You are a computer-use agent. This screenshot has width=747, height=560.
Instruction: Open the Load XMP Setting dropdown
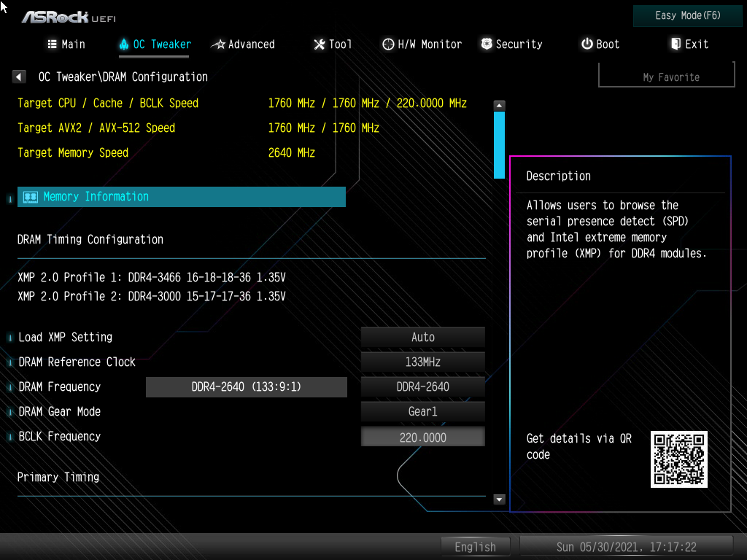(422, 337)
